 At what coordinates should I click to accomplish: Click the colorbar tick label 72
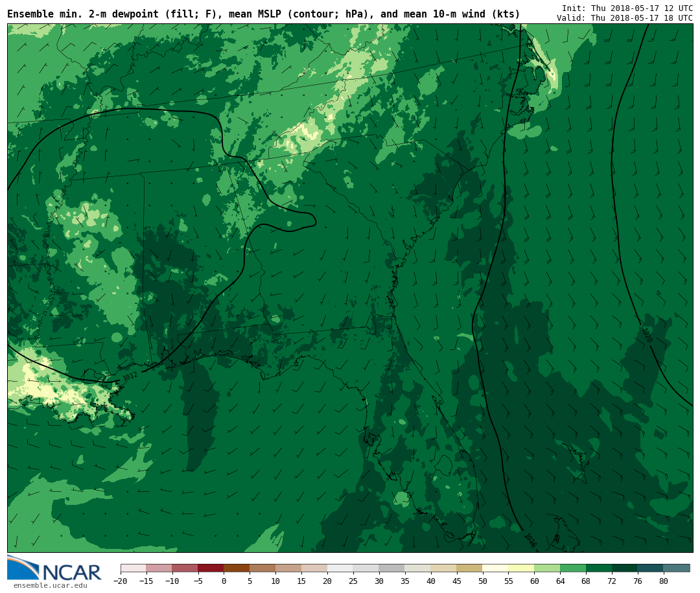612,581
